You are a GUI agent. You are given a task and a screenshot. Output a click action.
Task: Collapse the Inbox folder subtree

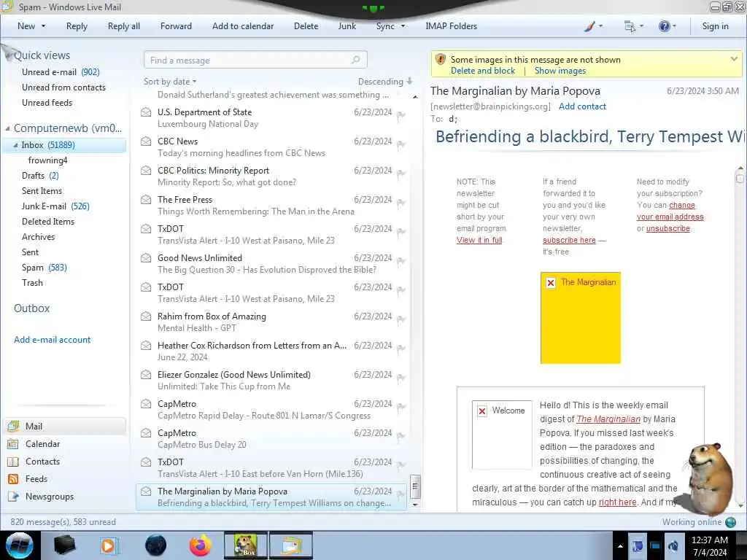click(x=15, y=145)
